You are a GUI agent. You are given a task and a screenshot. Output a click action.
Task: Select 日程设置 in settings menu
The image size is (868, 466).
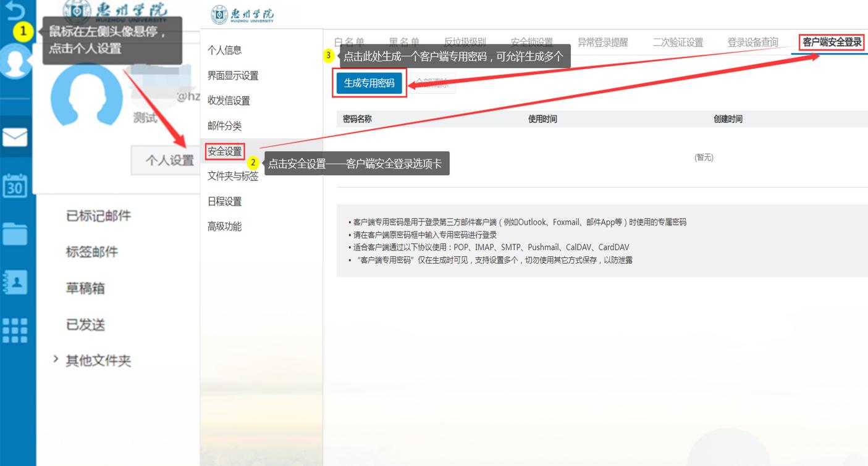coord(224,201)
